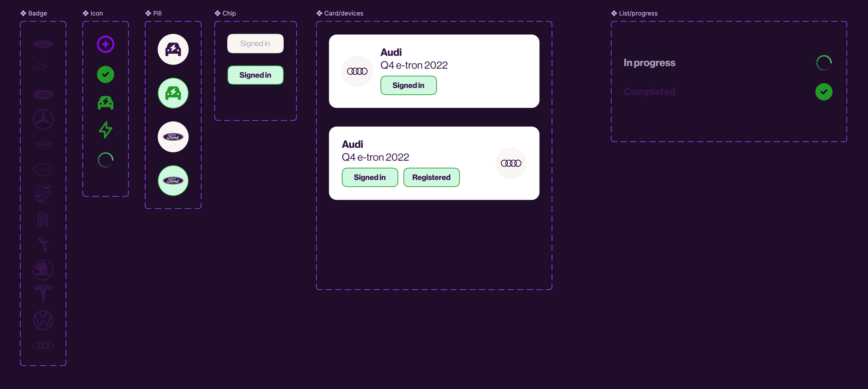This screenshot has width=868, height=389.
Task: Click the loading spinner in Icon frame
Action: (105, 160)
